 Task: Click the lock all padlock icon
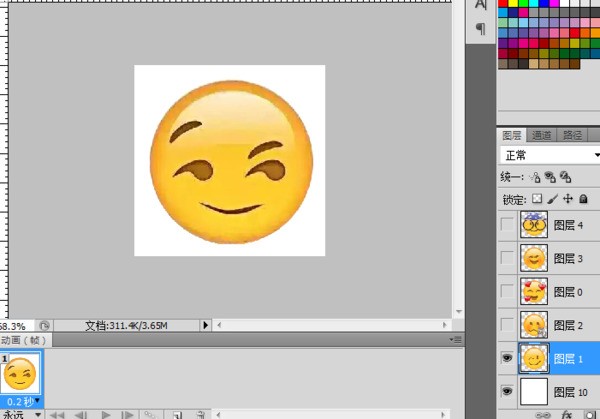582,198
